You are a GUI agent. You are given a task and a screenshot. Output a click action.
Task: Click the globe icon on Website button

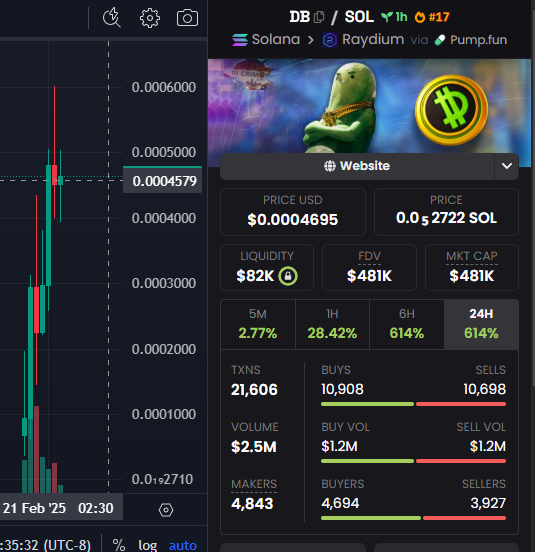click(330, 166)
